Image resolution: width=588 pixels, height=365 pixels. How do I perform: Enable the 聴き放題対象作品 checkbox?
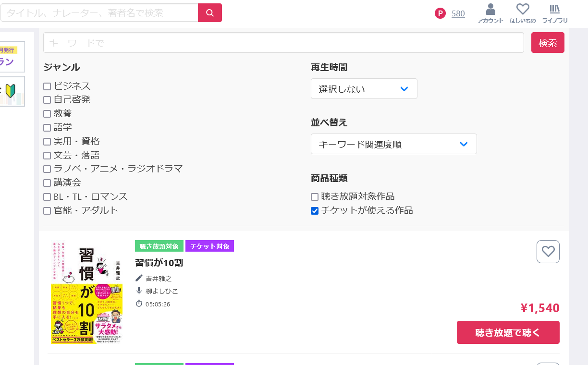[315, 197]
